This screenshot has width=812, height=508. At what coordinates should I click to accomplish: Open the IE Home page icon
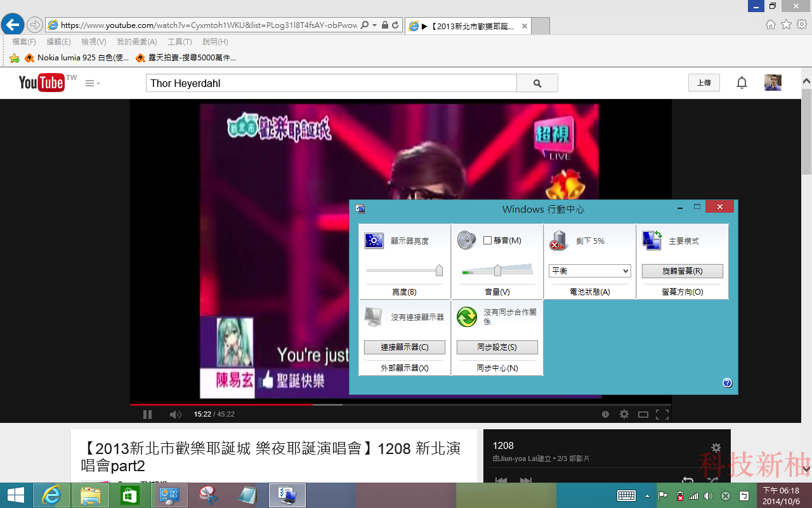pyautogui.click(x=770, y=25)
